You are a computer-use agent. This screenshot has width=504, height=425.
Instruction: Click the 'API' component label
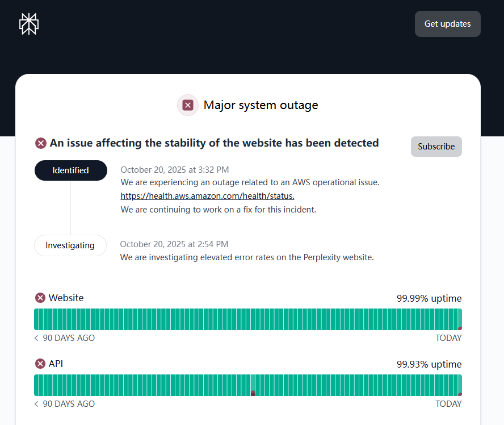(x=56, y=364)
